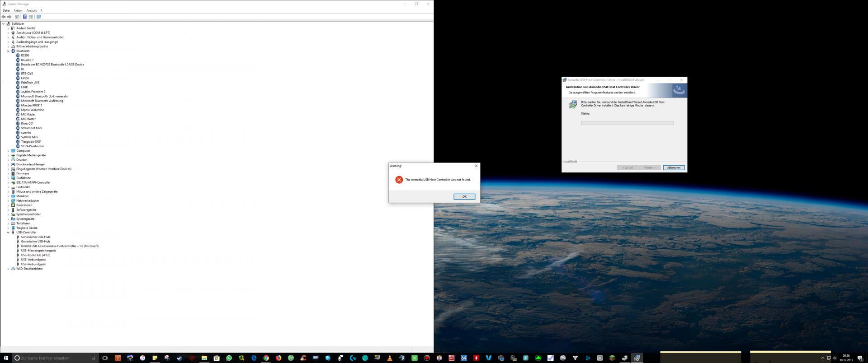Click the Prozessoren category icon
868x363 pixels.
coord(13,205)
